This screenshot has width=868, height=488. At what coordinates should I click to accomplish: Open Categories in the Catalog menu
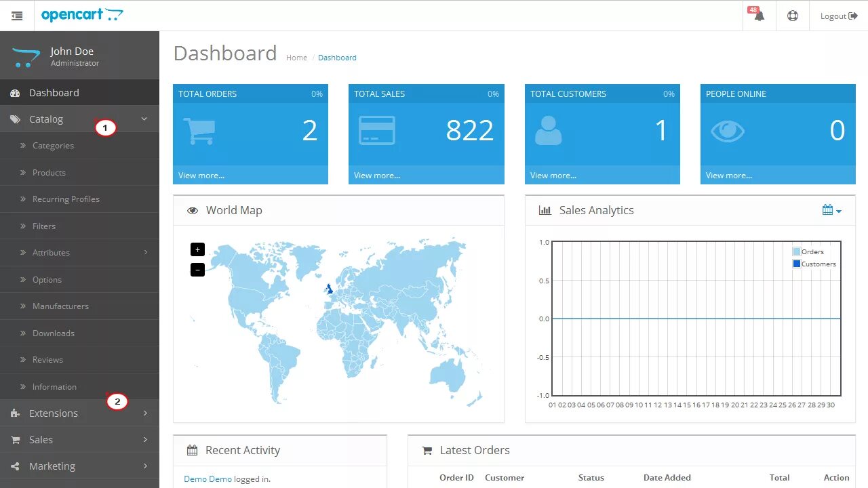click(79, 145)
